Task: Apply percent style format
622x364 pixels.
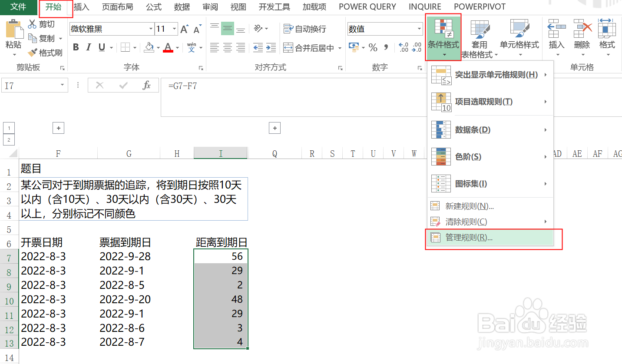Action: click(x=373, y=47)
